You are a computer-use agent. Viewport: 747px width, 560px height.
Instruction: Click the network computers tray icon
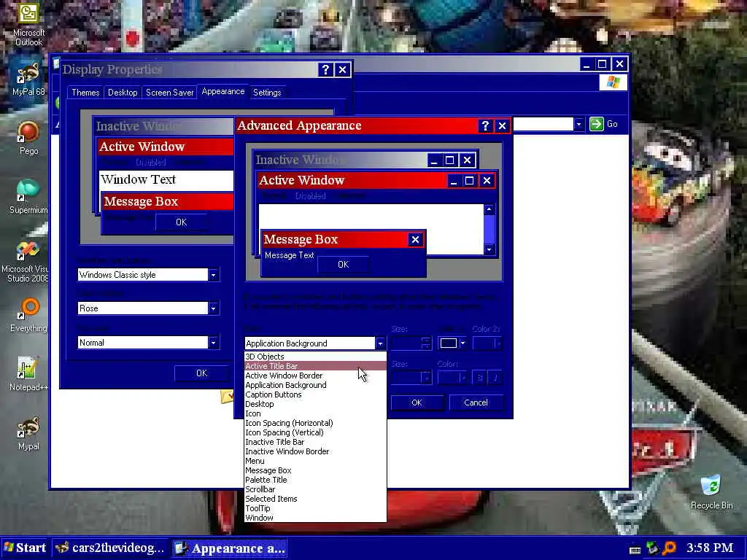coord(652,548)
